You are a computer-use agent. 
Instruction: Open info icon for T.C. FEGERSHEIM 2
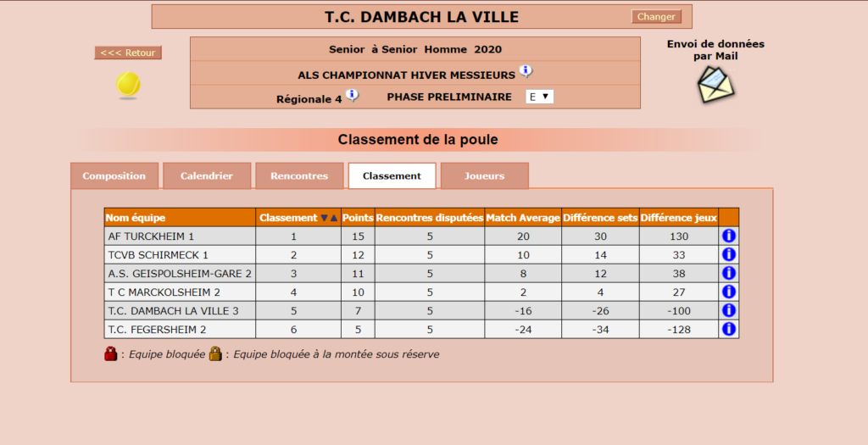728,329
